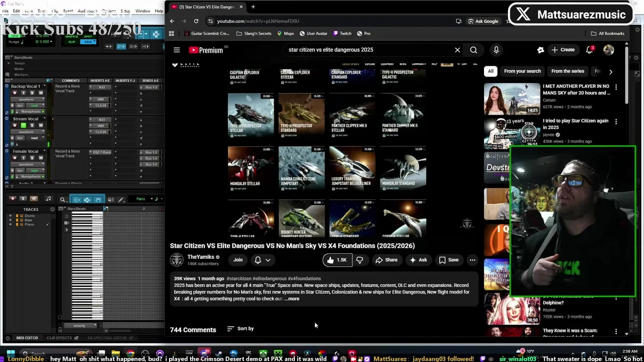Viewport: 644px width, 362px height.
Task: Expand description with ...more link
Action: [x=292, y=299]
